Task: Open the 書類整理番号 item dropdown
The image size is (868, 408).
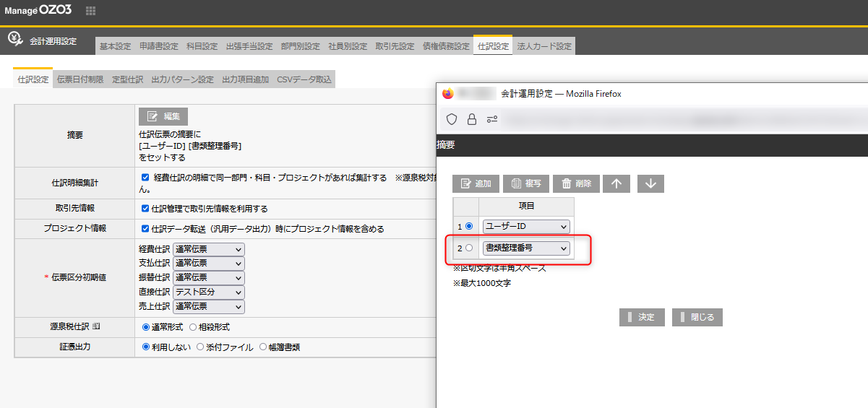Action: pyautogui.click(x=526, y=248)
